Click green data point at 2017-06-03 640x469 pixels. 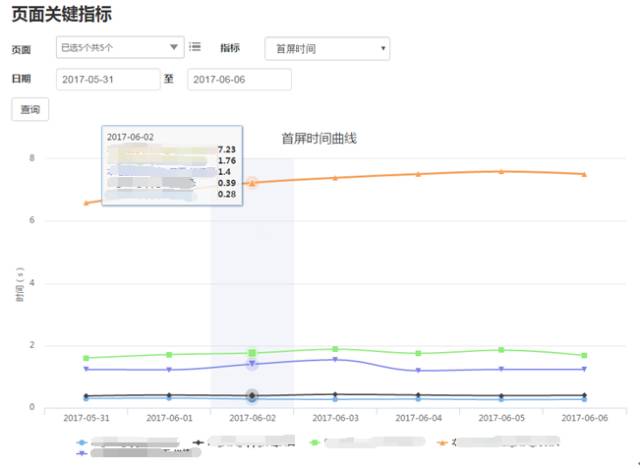(335, 349)
